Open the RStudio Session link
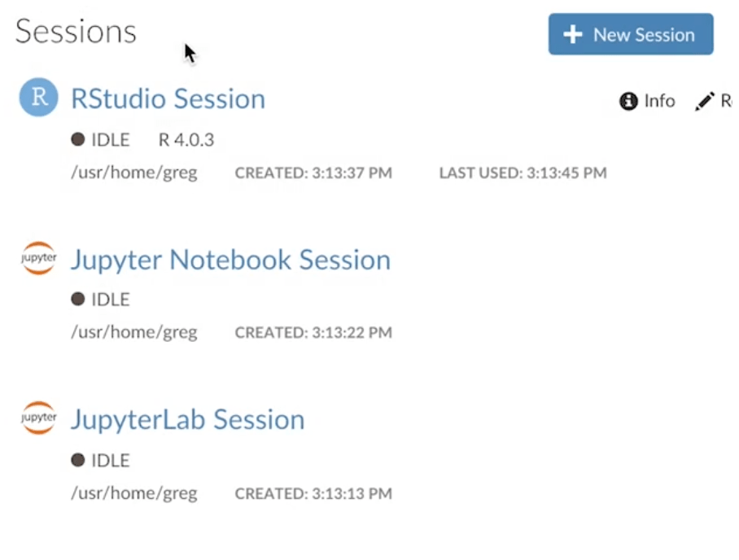Image resolution: width=739 pixels, height=560 pixels. point(168,98)
